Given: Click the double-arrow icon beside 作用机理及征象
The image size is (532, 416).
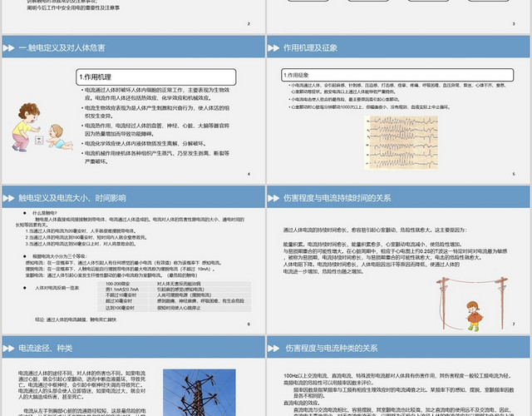Looking at the screenshot, I should point(273,48).
